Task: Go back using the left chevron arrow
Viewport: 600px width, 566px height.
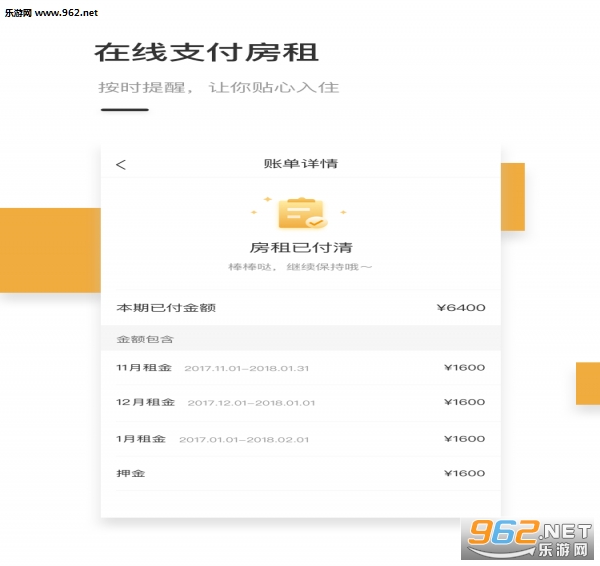Action: coord(121,165)
